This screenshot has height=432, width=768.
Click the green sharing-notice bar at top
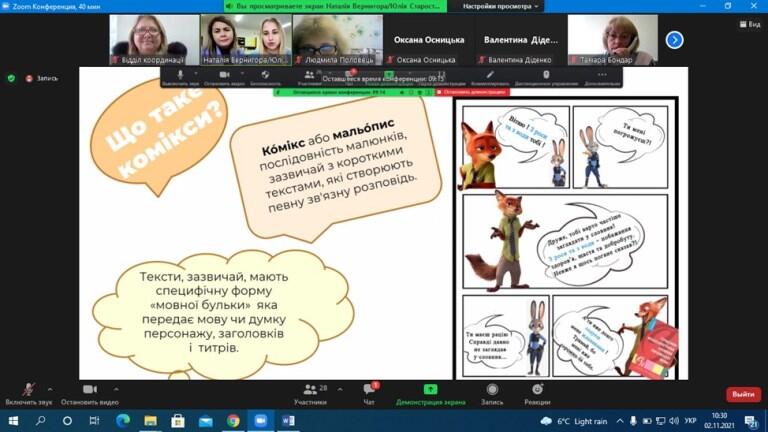335,6
